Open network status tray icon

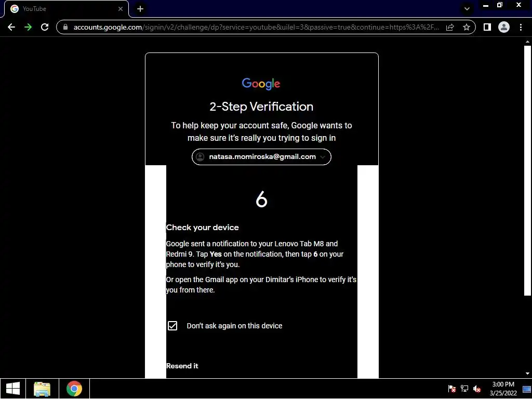point(464,389)
